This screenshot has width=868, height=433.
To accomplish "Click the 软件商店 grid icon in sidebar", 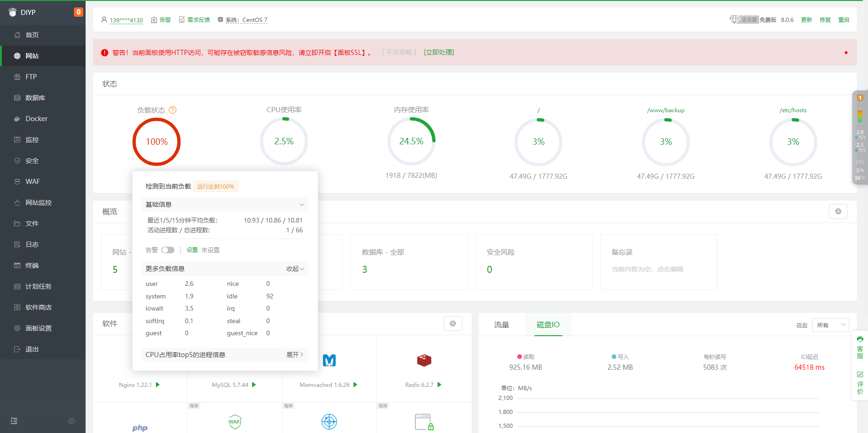I will (x=17, y=307).
